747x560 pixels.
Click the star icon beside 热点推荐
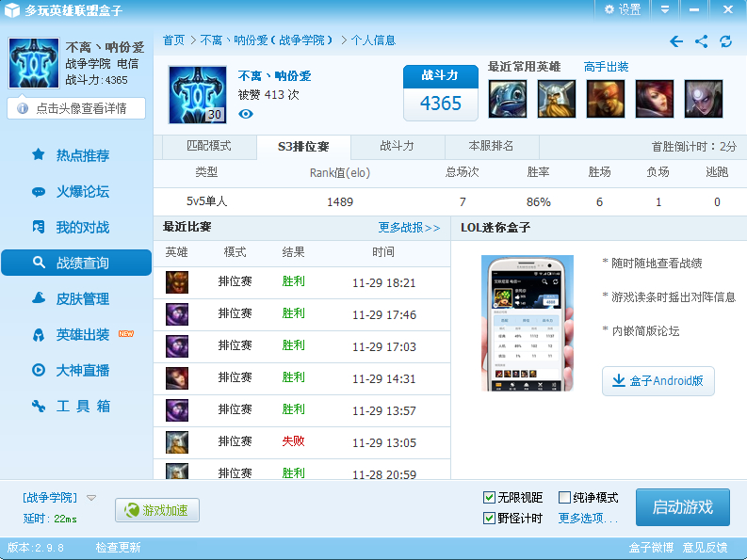point(39,154)
